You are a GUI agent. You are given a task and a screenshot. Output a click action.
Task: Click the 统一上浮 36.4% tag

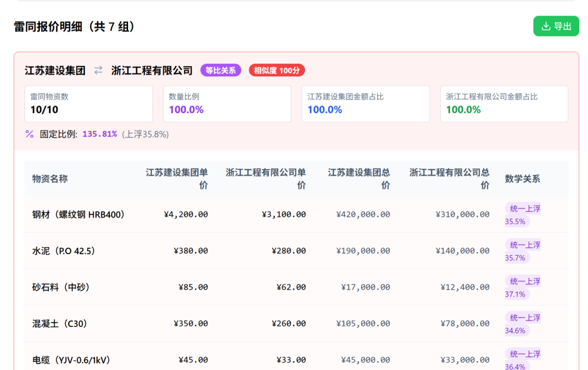point(523,359)
